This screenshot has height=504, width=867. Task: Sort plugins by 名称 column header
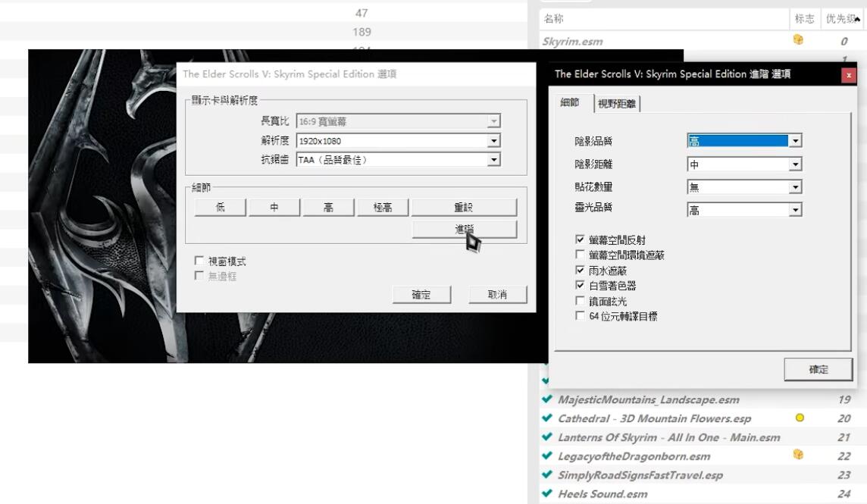(x=665, y=19)
